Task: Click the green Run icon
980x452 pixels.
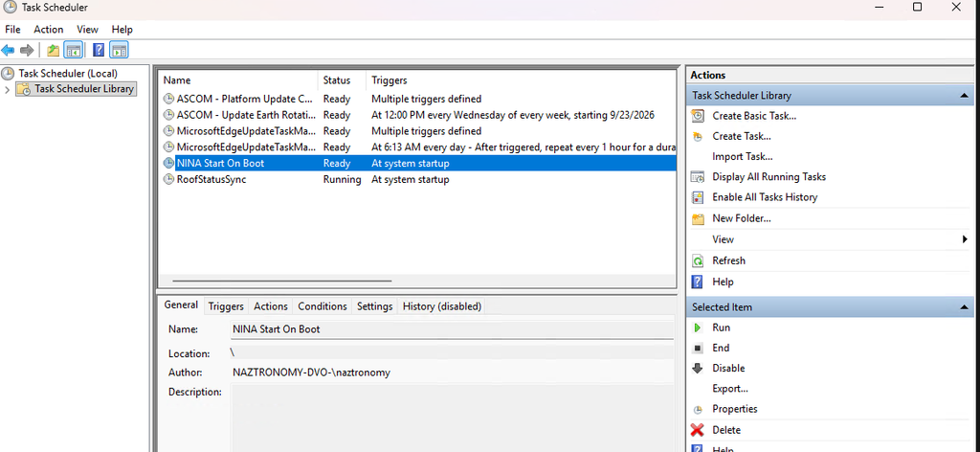Action: coord(698,328)
